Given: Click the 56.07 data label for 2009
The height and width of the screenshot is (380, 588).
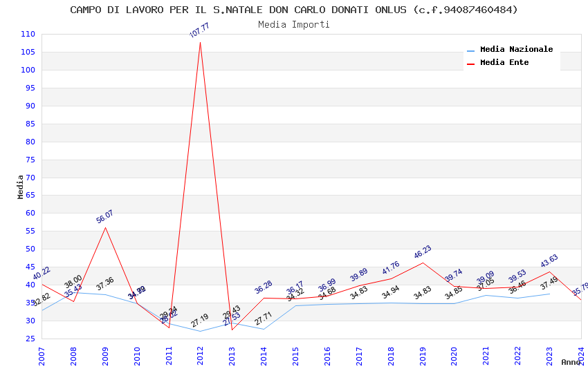Looking at the screenshot, I should click(104, 217).
